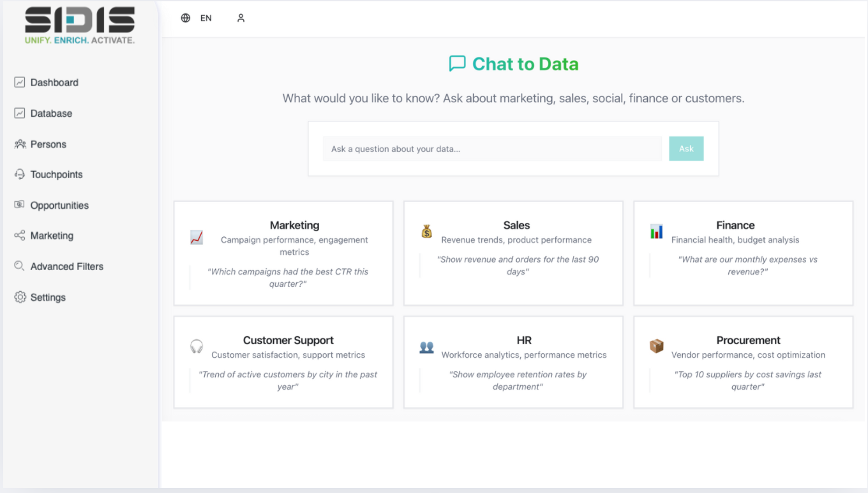Open the user profile icon
Image resolution: width=868 pixels, height=493 pixels.
[x=241, y=18]
